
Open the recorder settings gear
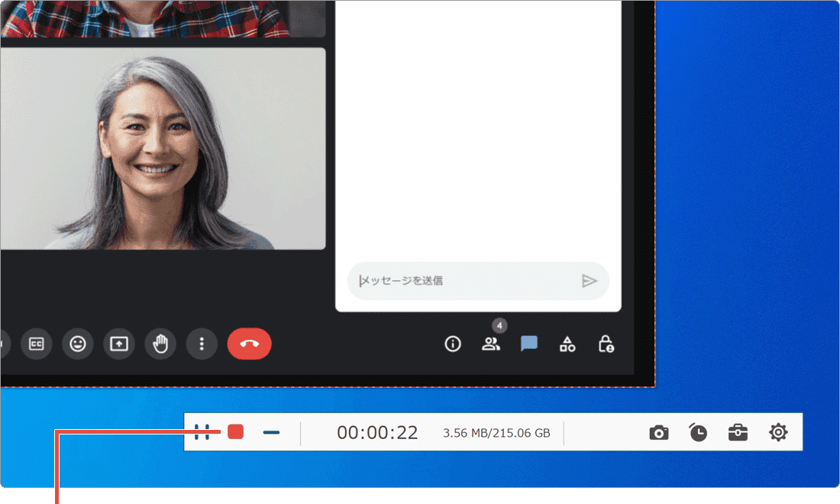pos(777,432)
